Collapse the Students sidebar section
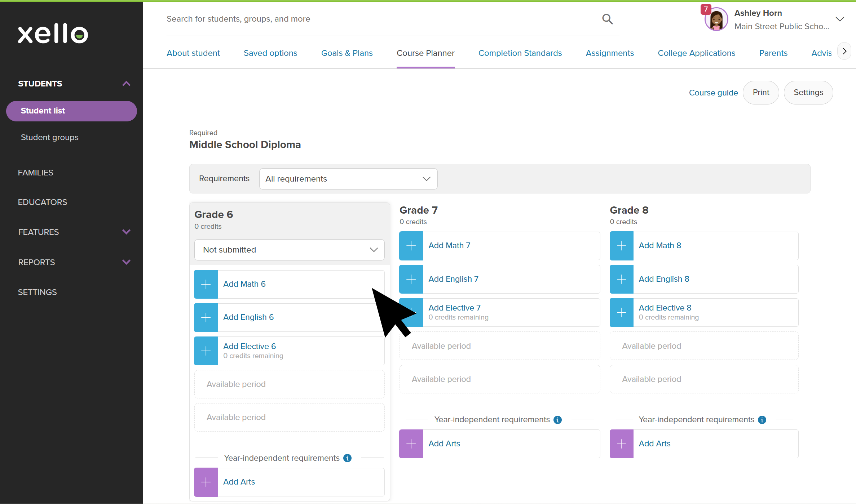This screenshot has height=504, width=856. (126, 84)
